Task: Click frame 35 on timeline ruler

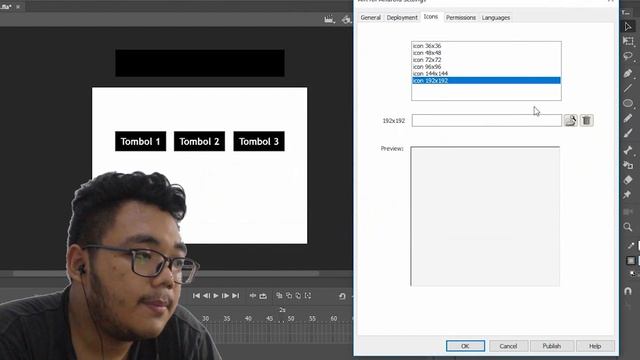Action: click(227, 318)
